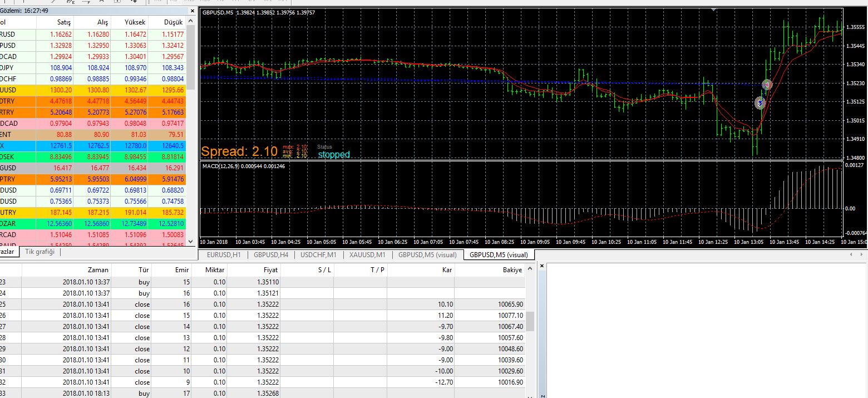Click the GBPUSD,M5 chart title text
The height and width of the screenshot is (398, 868).
259,12
